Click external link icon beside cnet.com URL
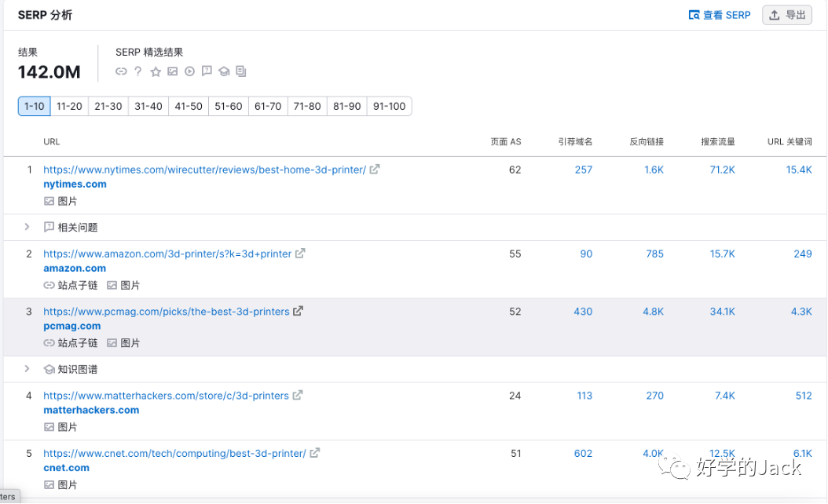 (314, 453)
